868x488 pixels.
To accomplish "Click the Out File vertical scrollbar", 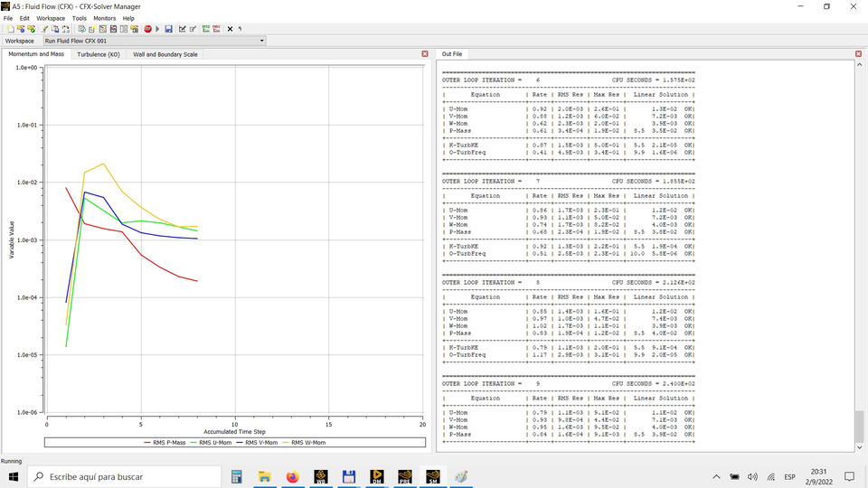I will (x=859, y=253).
